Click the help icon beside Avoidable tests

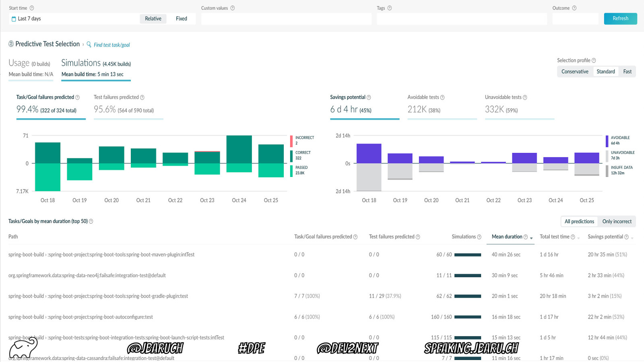[x=442, y=97]
